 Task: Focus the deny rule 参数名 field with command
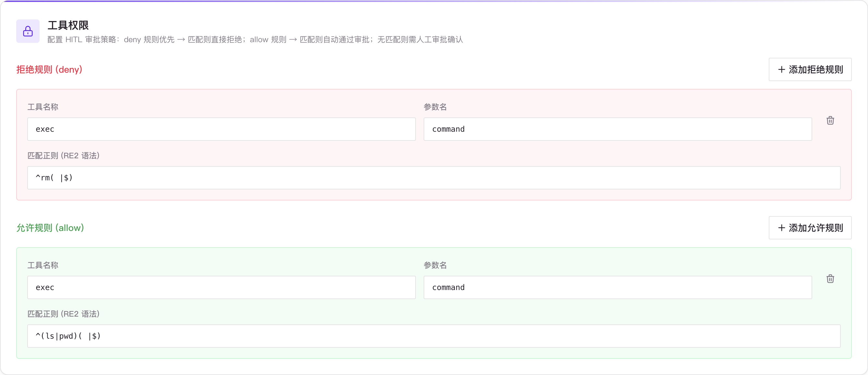tap(617, 129)
